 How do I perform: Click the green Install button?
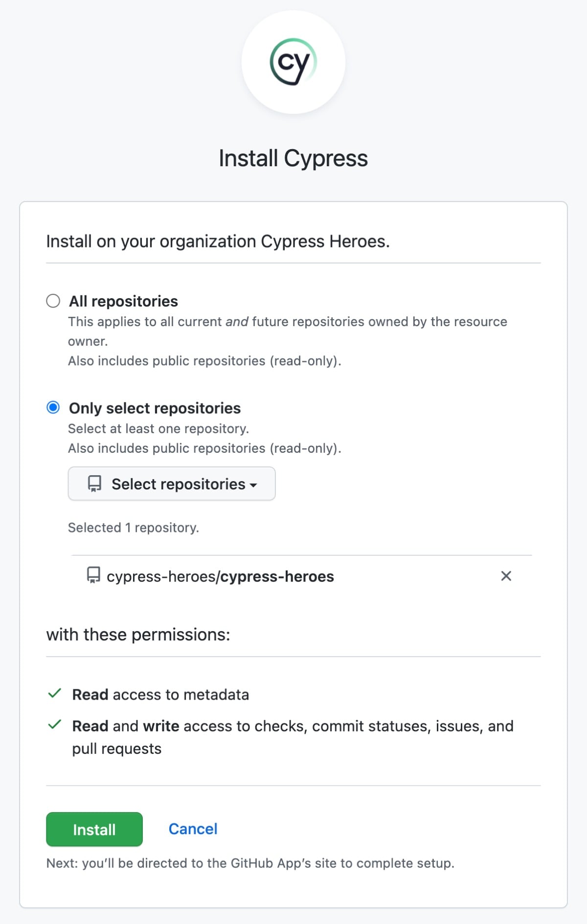(94, 829)
